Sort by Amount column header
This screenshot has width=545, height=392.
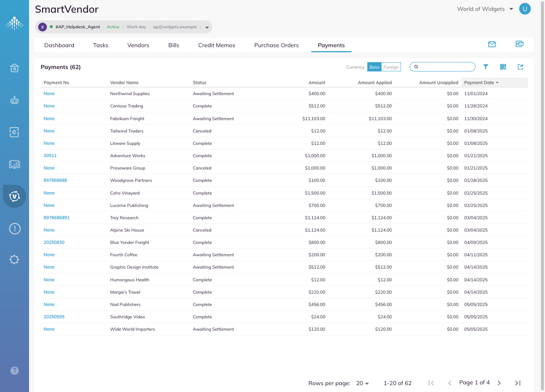pyautogui.click(x=317, y=83)
